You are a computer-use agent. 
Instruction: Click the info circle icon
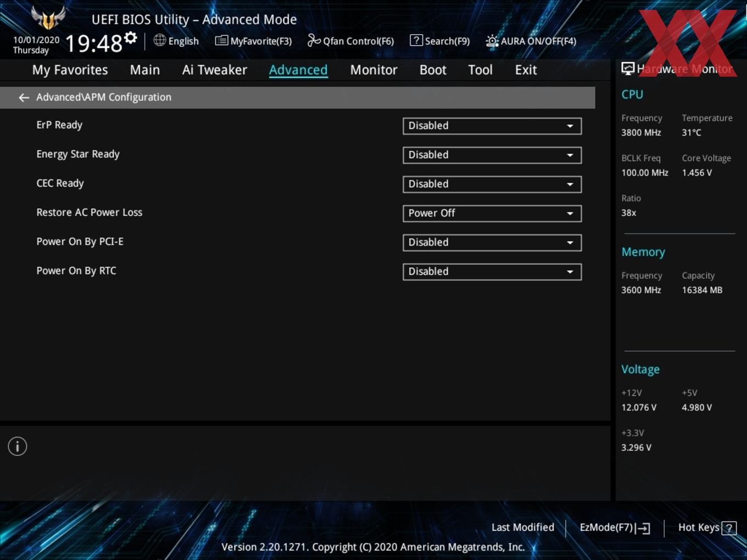[x=18, y=446]
